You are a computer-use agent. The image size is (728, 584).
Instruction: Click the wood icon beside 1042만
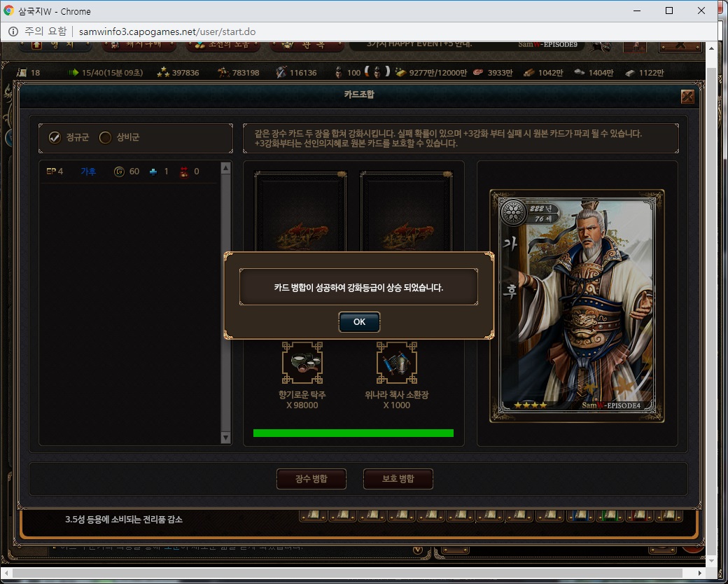(528, 73)
